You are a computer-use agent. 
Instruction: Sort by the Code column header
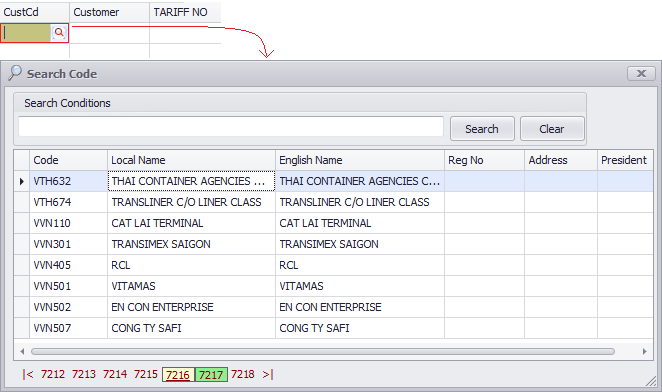coord(68,160)
